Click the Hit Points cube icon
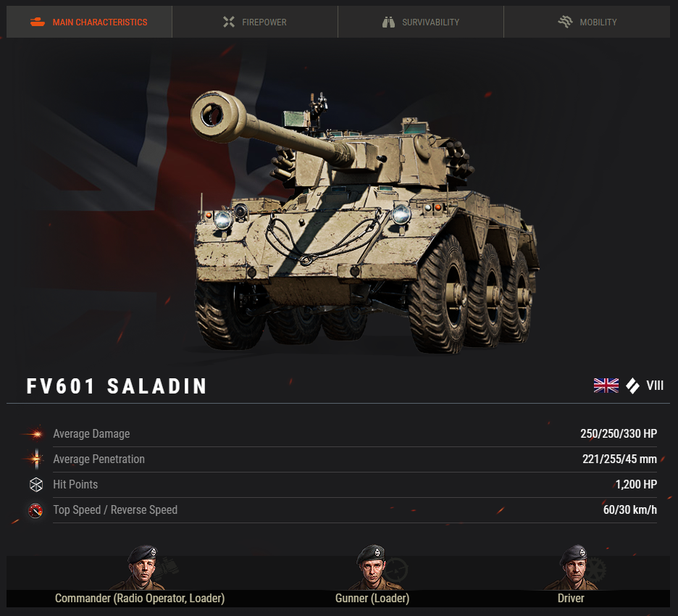Screen dimensions: 678x616 [36, 485]
